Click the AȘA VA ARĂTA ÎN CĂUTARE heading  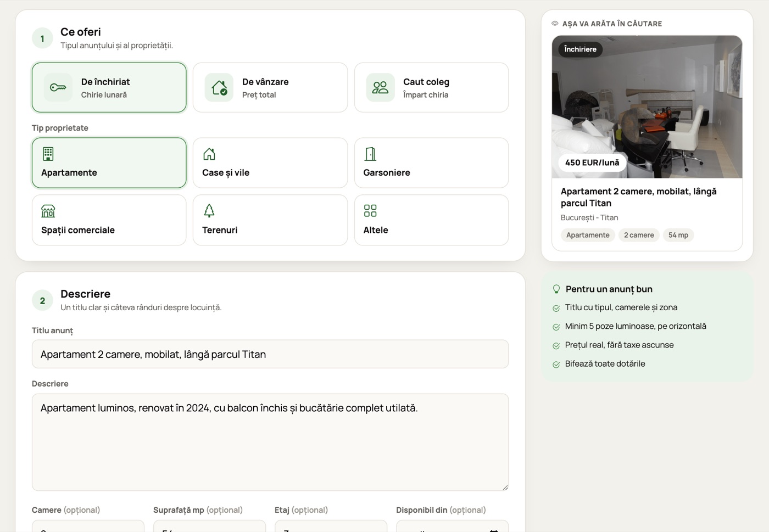pos(612,24)
